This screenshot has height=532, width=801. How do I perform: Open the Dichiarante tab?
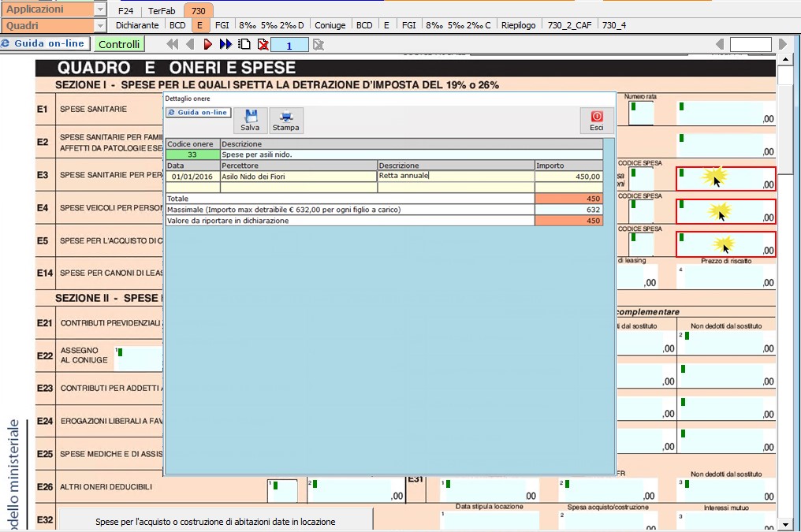point(137,25)
